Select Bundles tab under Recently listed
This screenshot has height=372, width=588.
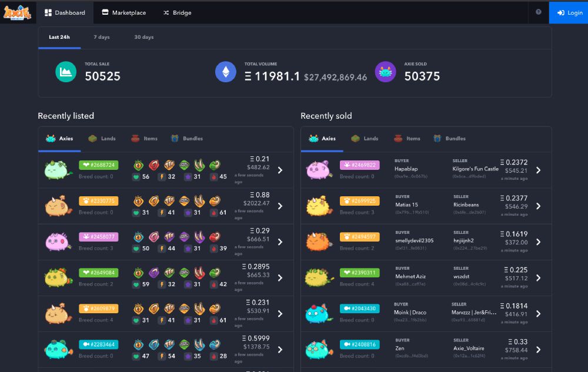[x=186, y=139]
